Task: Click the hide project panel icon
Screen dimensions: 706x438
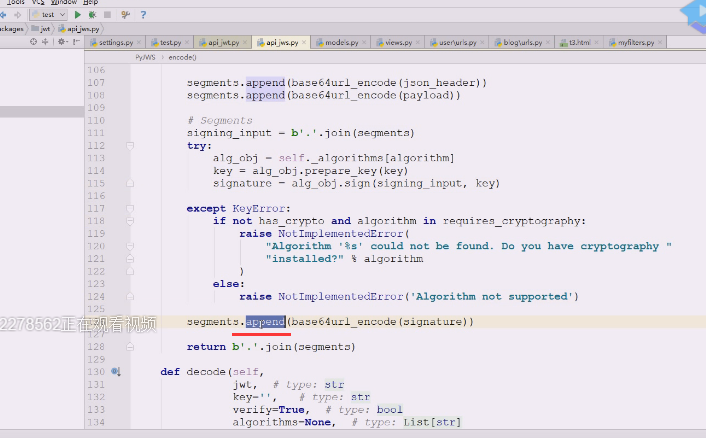Action: (77, 42)
